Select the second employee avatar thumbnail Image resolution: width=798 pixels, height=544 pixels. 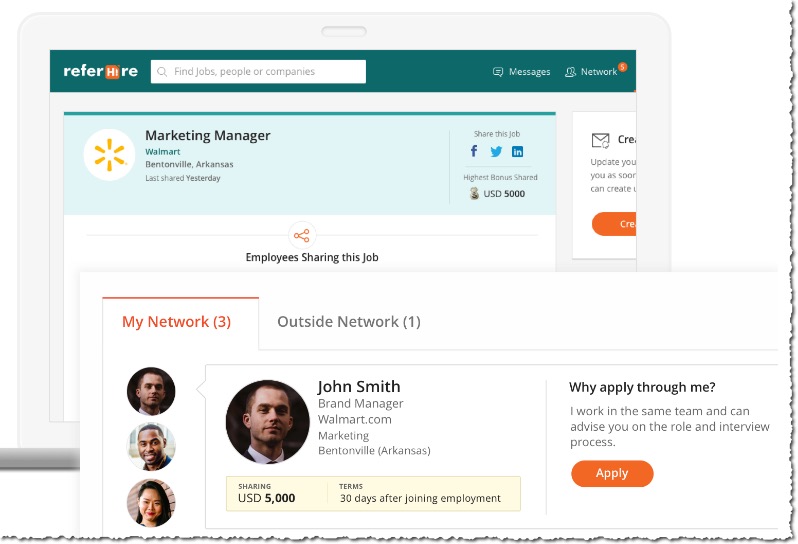[151, 446]
